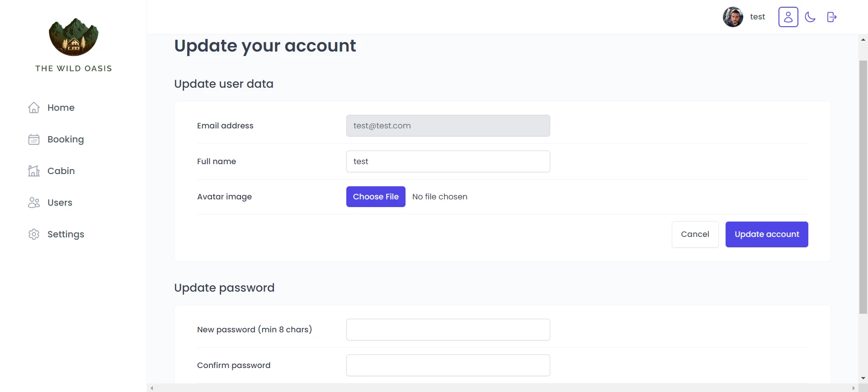Go to the Cabin page
The width and height of the screenshot is (868, 392).
(61, 171)
